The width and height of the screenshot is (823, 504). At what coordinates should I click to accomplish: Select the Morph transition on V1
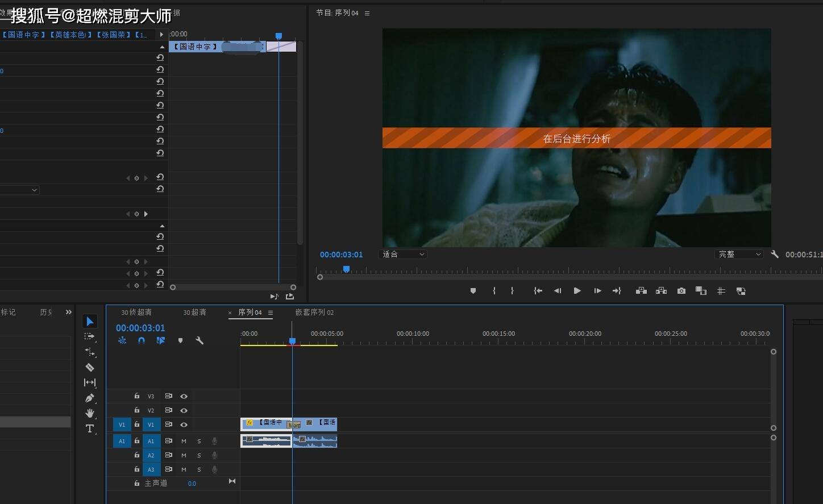294,425
